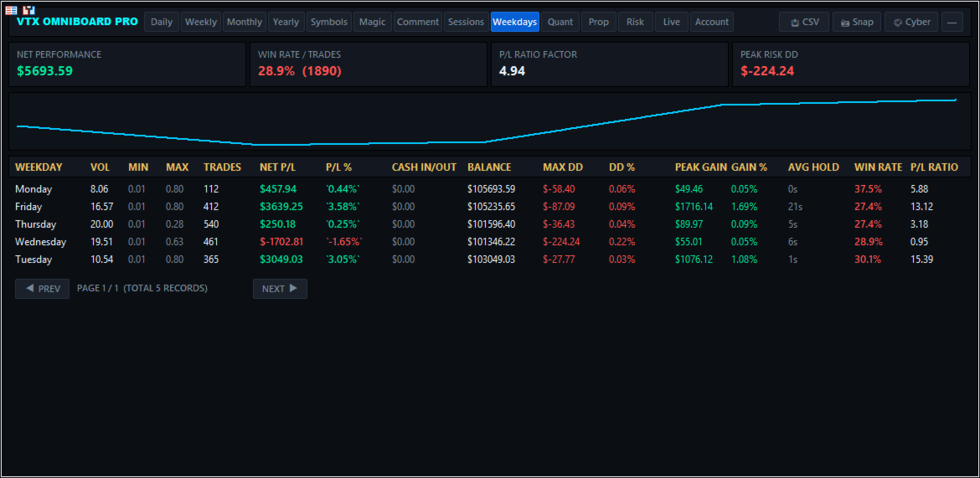Switch theme using the Cyber button

tap(911, 22)
